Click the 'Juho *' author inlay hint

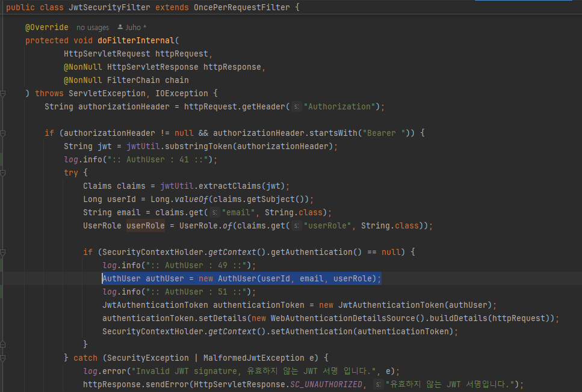pos(136,28)
